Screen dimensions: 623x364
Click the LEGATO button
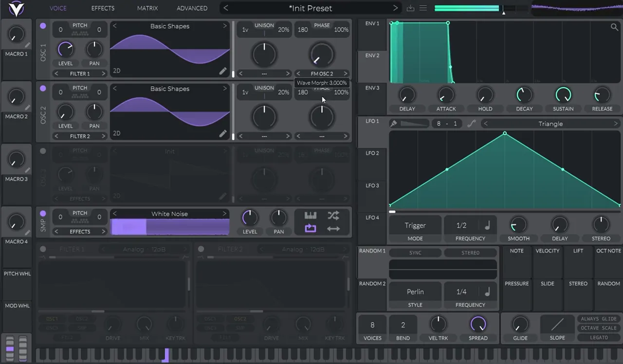599,337
